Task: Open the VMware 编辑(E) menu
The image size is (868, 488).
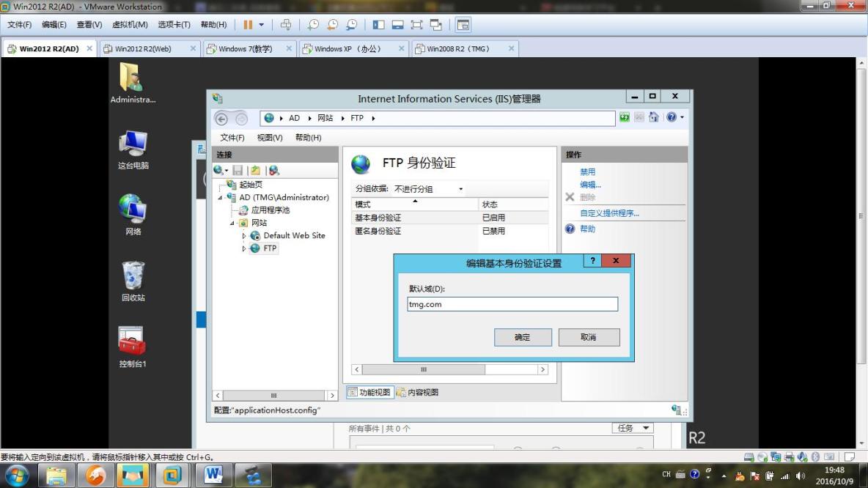Action: tap(54, 25)
